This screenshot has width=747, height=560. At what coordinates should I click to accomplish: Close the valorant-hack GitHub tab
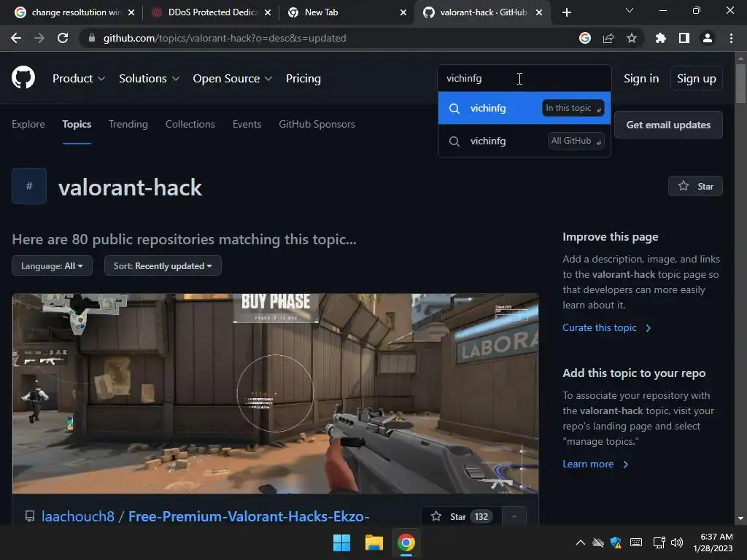point(539,12)
